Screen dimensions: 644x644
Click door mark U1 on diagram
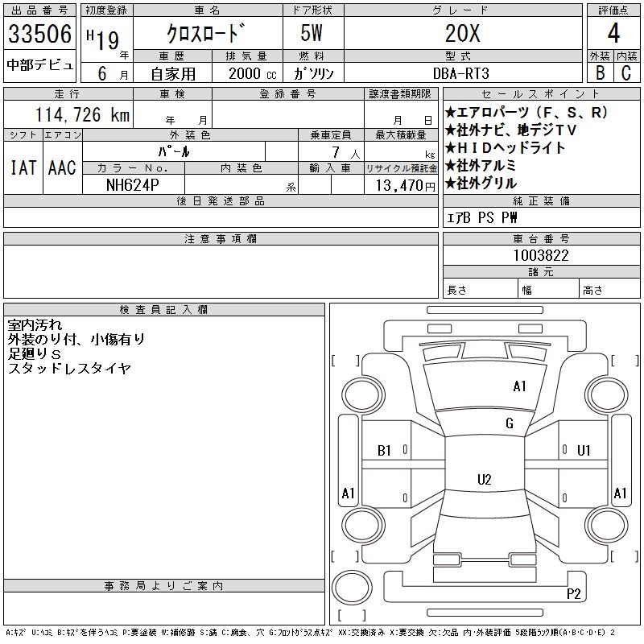(584, 451)
